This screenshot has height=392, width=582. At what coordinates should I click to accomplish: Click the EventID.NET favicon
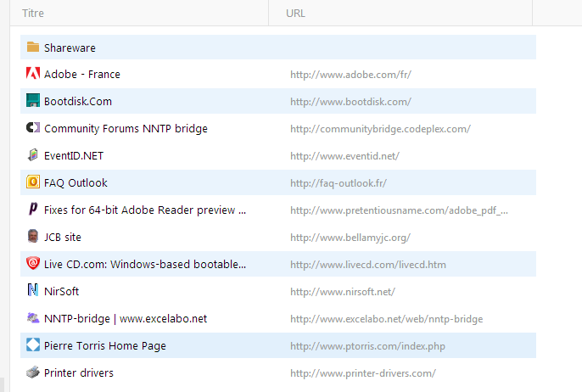coord(32,154)
